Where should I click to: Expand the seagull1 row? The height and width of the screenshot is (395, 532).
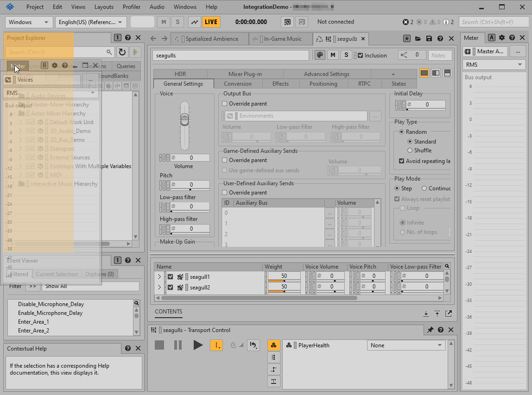point(159,277)
